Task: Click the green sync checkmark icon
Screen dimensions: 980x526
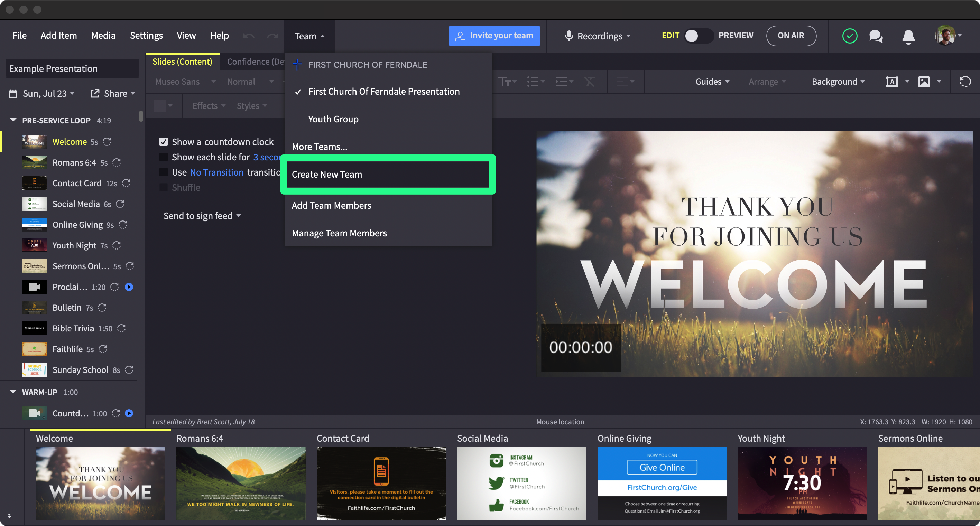Action: [x=850, y=36]
